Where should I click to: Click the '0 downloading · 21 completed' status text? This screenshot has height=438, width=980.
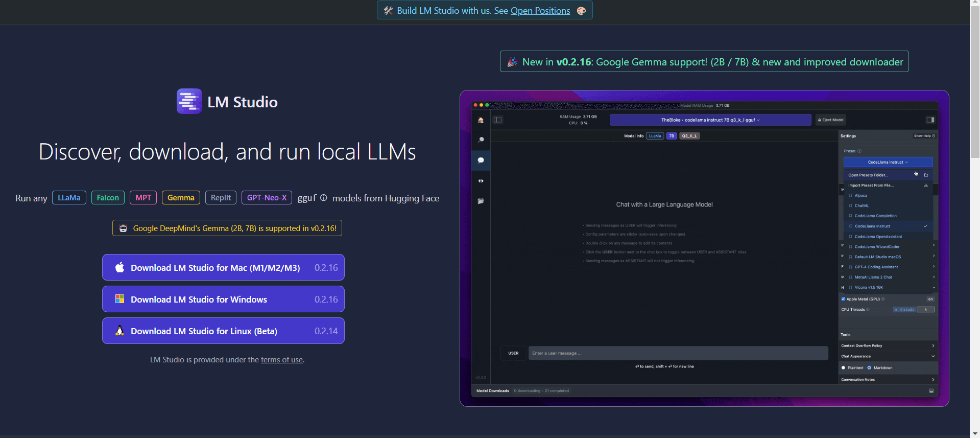click(x=541, y=391)
